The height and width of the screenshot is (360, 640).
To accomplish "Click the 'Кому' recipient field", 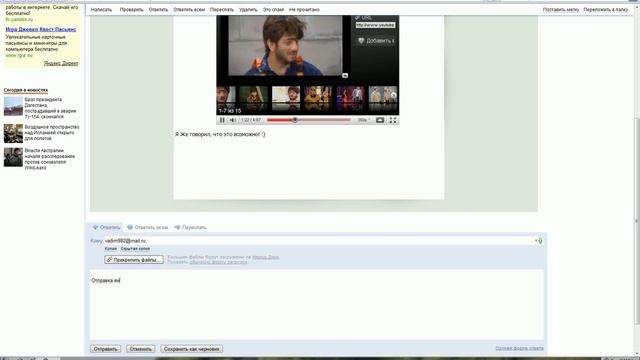I will (x=318, y=241).
